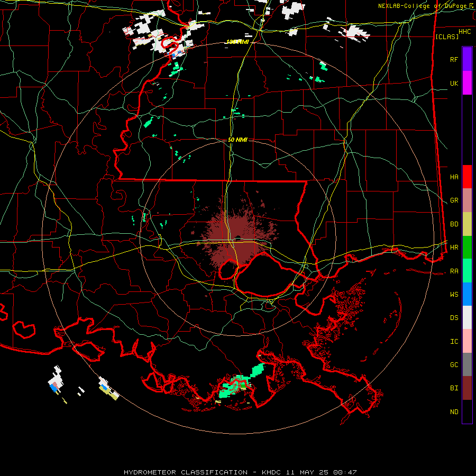Click the '50 NMI' range ring label
The width and height of the screenshot is (476, 476).
[237, 140]
